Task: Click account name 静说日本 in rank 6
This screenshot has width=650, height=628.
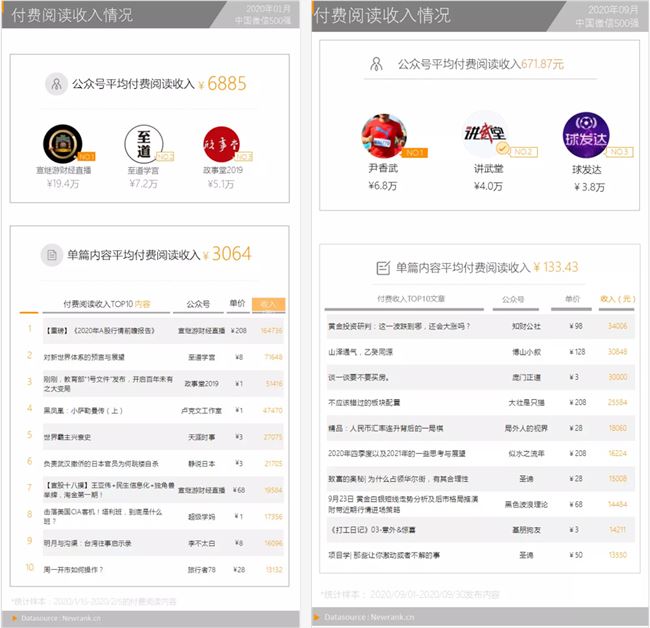Action: coord(201,463)
